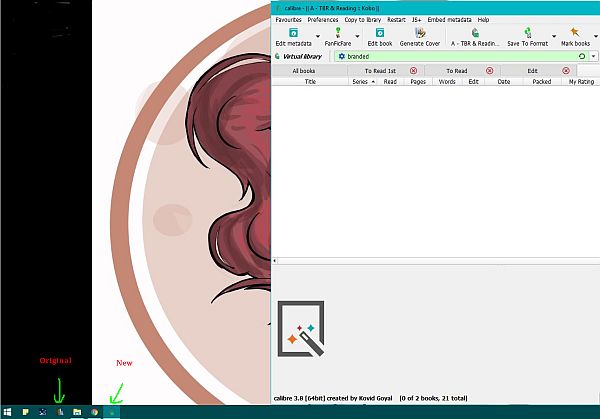Viewport: 600px width, 419px height.
Task: Switch to the To Read 1st tab
Action: point(380,71)
